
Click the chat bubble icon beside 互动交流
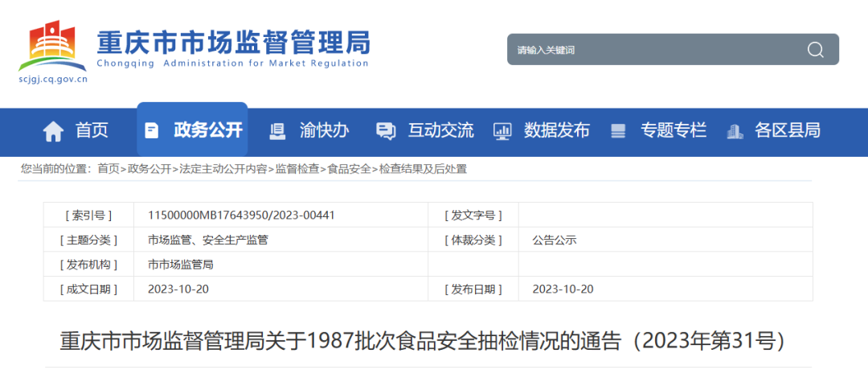click(385, 130)
